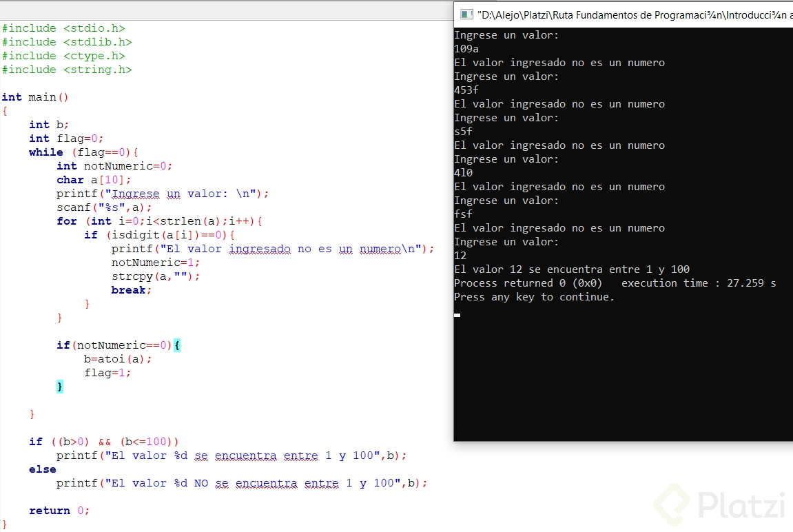Click the 'int b;' declaration

(48, 125)
